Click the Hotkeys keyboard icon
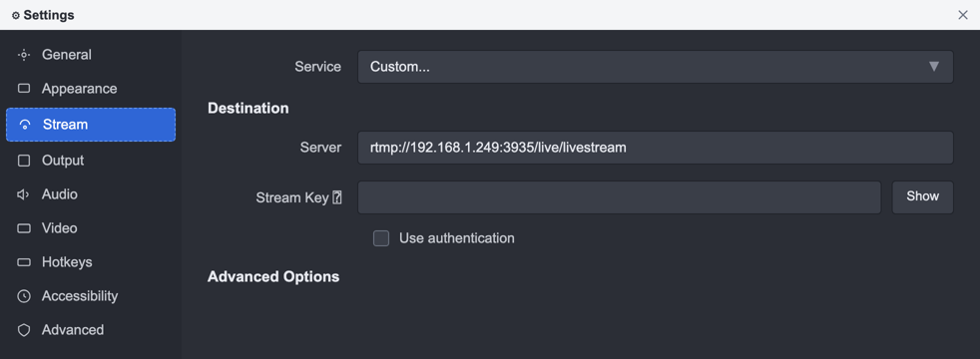 24,262
